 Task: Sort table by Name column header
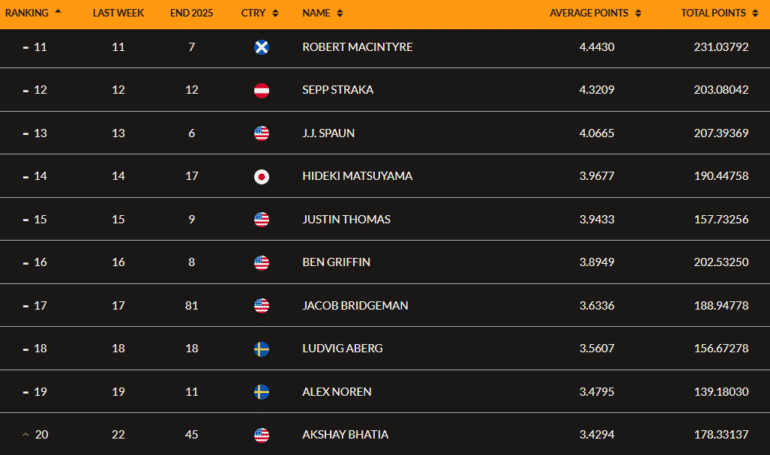322,13
